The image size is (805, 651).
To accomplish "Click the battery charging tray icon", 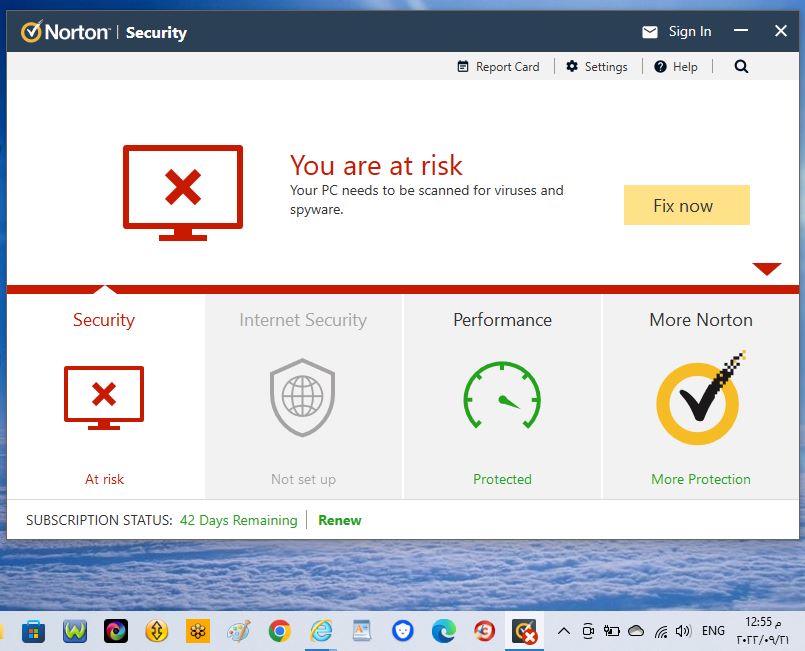I will [611, 631].
